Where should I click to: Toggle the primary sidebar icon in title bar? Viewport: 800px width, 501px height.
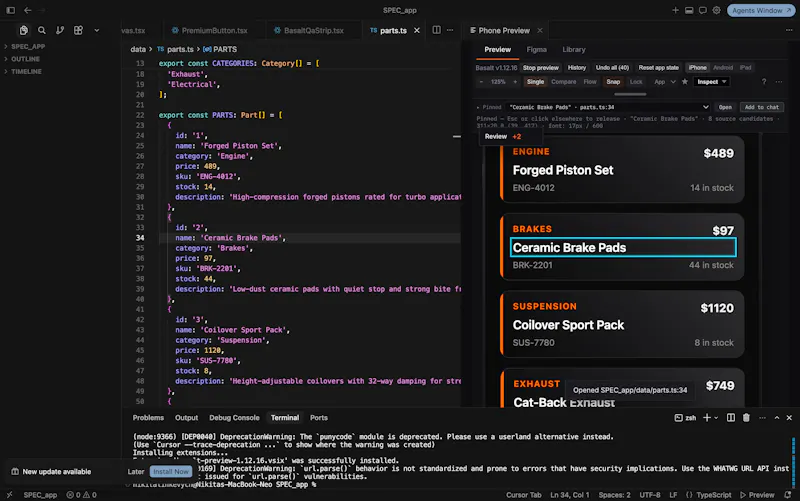(x=10, y=10)
